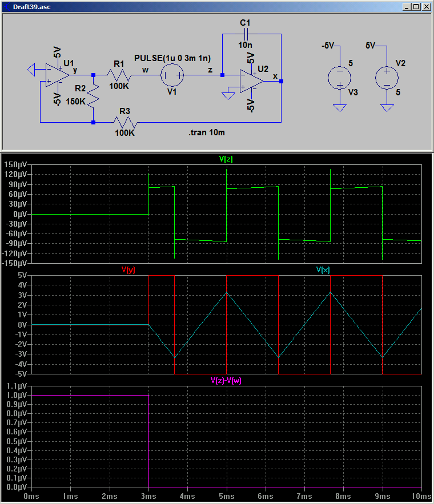
Task: Click the magenta V(z)-V(w) trace label
Action: pyautogui.click(x=226, y=381)
